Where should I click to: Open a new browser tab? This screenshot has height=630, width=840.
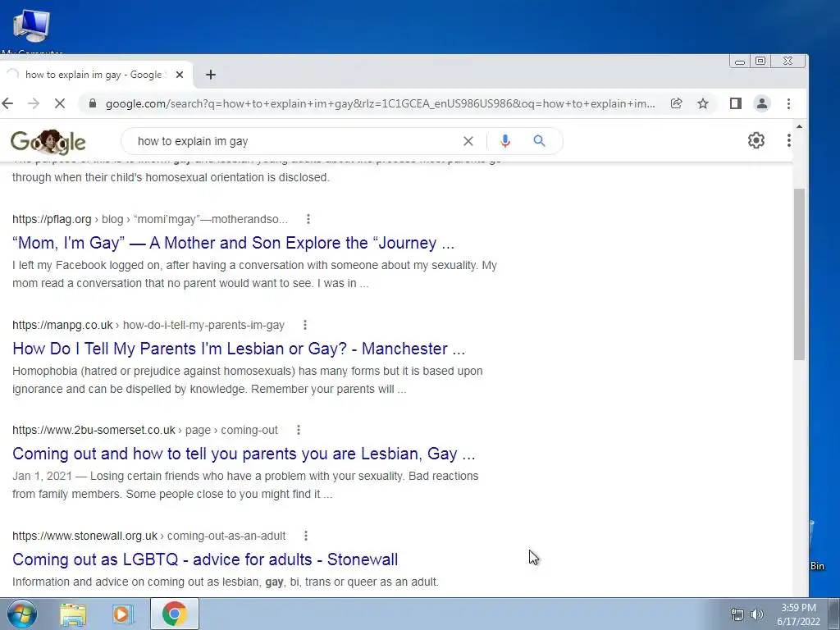(x=211, y=75)
